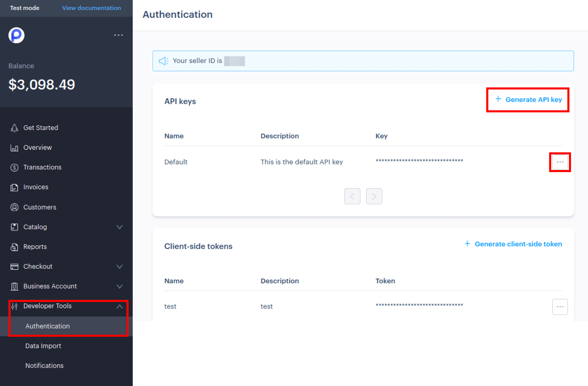
Task: Expand the Catalog menu chevron
Action: (119, 227)
